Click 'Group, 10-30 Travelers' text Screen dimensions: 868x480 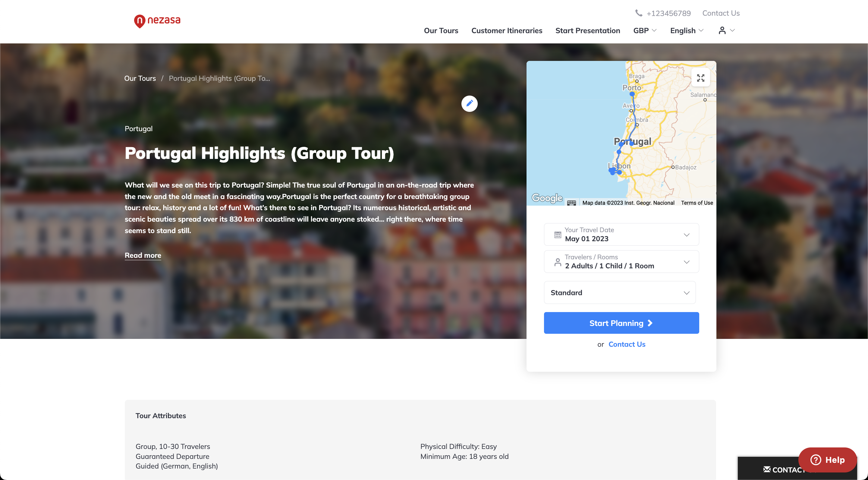(x=172, y=446)
